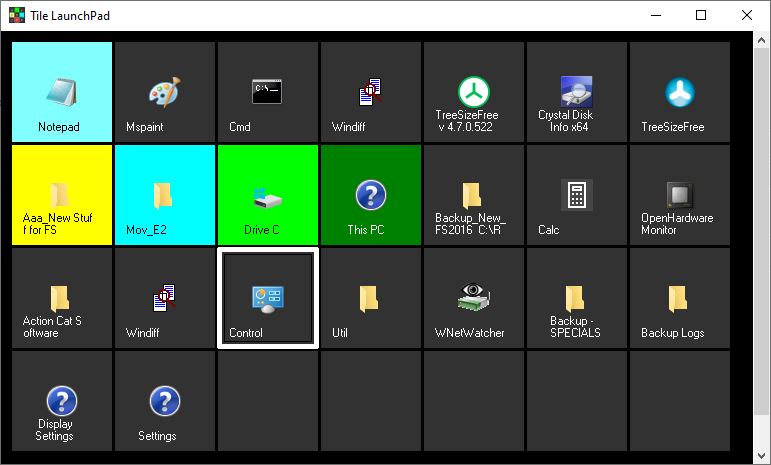The image size is (771, 465).
Task: Open the Calc calculator tile
Action: point(576,195)
